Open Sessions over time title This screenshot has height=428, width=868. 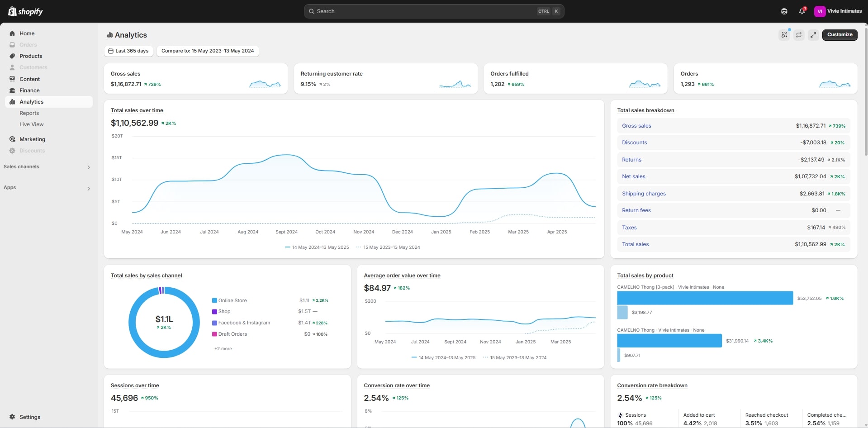[x=135, y=385]
